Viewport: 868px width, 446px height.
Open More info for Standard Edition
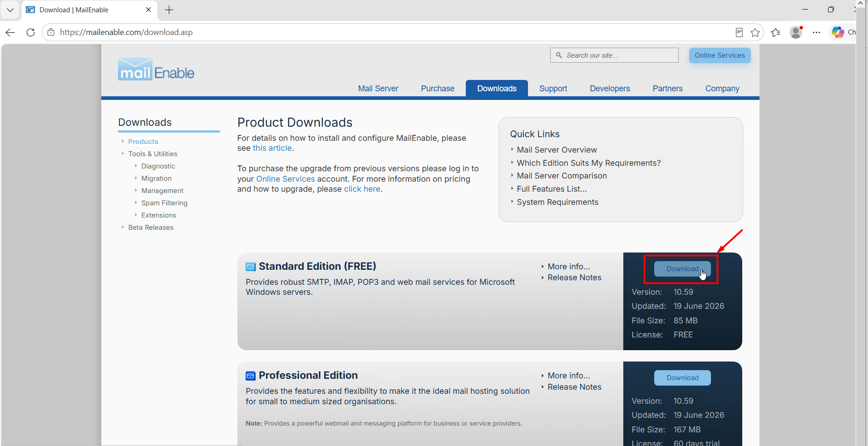coord(569,267)
